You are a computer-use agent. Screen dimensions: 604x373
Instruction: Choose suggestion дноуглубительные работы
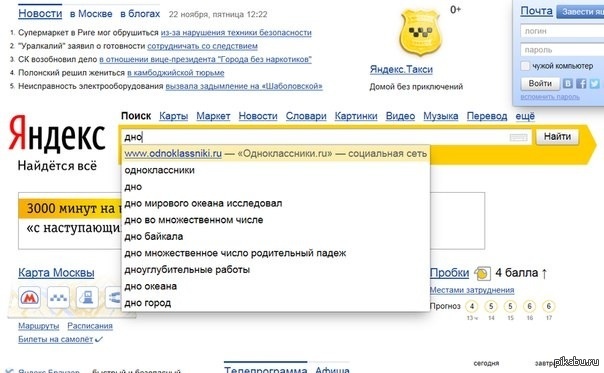pos(275,269)
